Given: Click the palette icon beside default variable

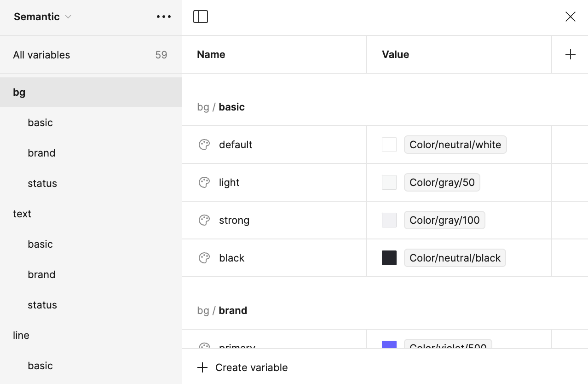Looking at the screenshot, I should [x=204, y=145].
